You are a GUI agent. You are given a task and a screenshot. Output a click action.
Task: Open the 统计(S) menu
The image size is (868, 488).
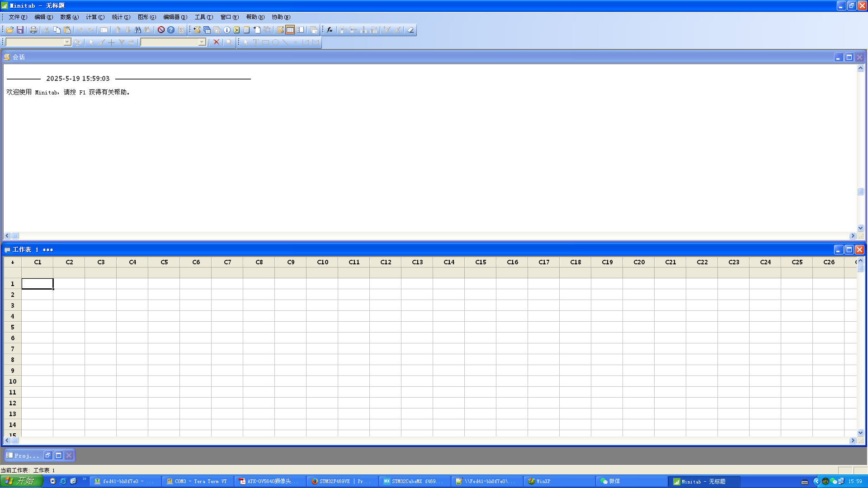(x=121, y=17)
